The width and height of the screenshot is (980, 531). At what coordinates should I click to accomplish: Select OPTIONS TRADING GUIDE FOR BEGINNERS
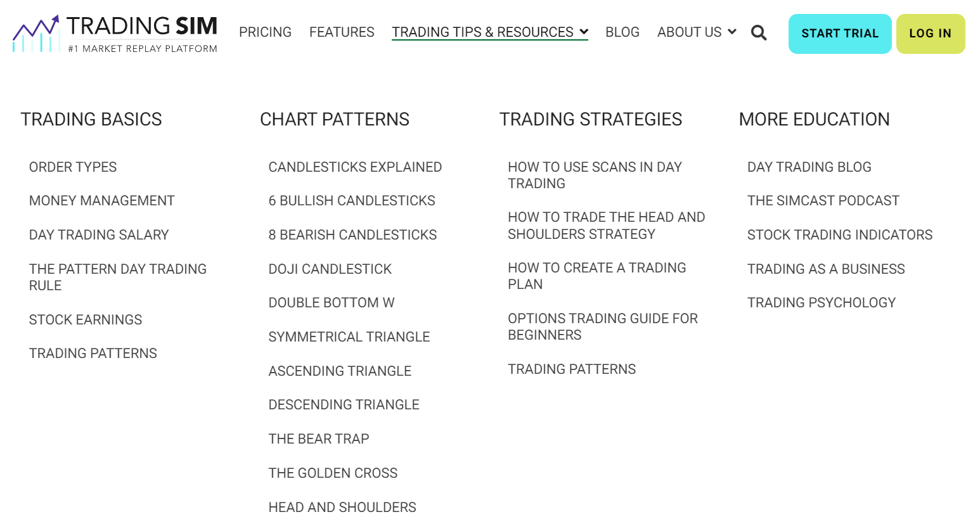(602, 326)
